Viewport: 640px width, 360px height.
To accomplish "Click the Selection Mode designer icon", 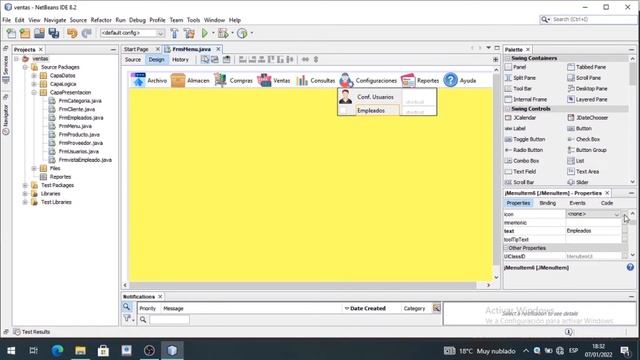I will coord(205,60).
